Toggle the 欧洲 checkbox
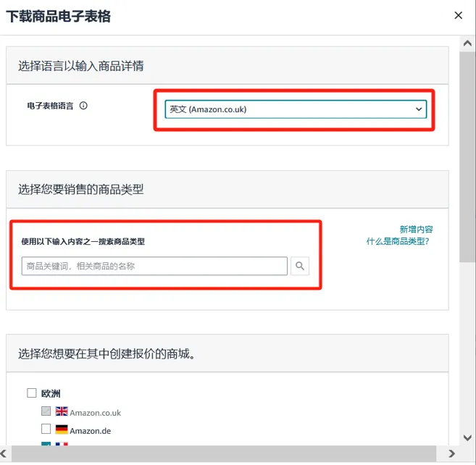Viewport: 476px width, 465px height. (32, 393)
